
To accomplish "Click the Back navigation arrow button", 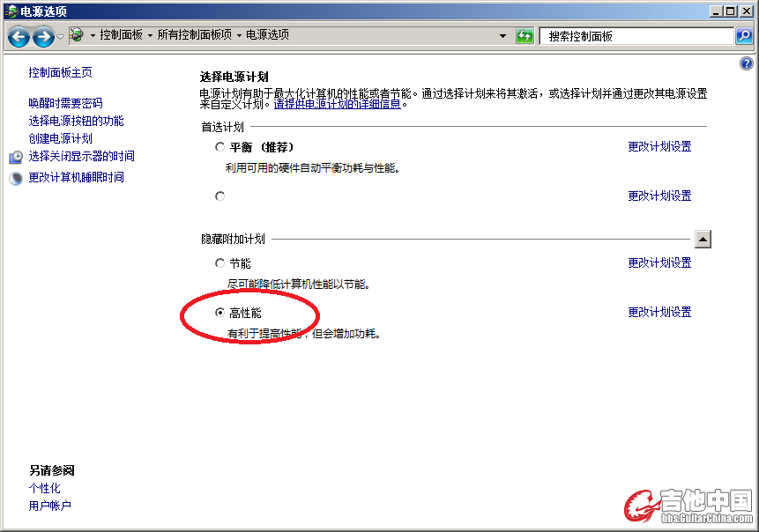I will pos(19,36).
